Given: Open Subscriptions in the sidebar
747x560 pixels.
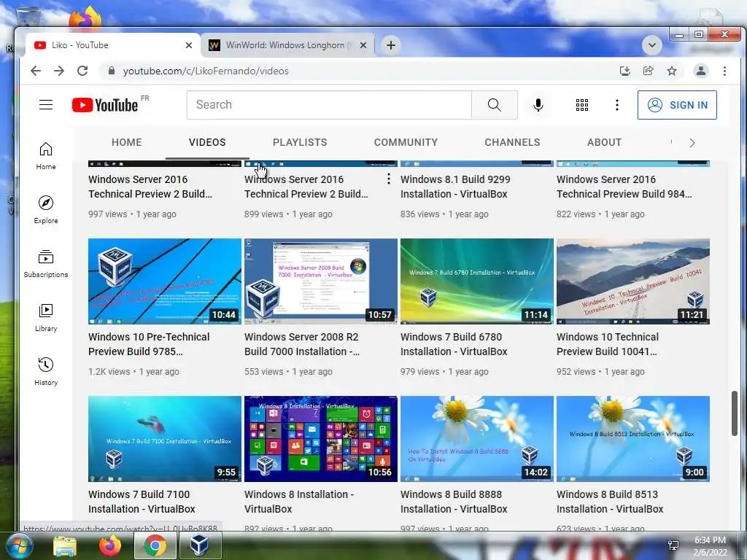Looking at the screenshot, I should point(46,264).
